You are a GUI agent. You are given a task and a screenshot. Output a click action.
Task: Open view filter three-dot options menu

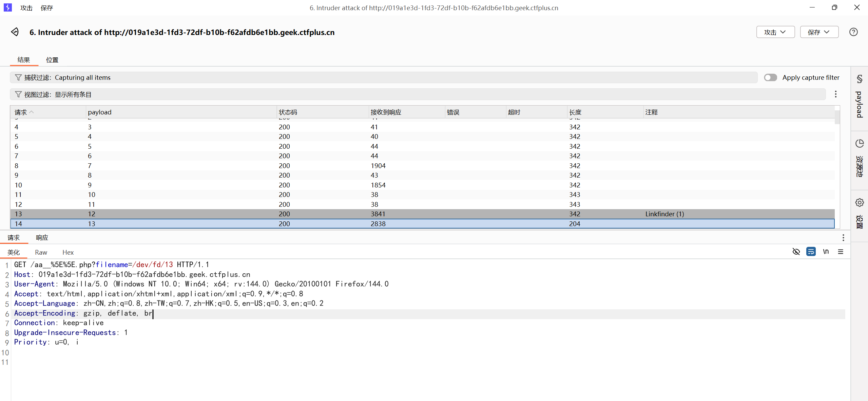(x=835, y=94)
